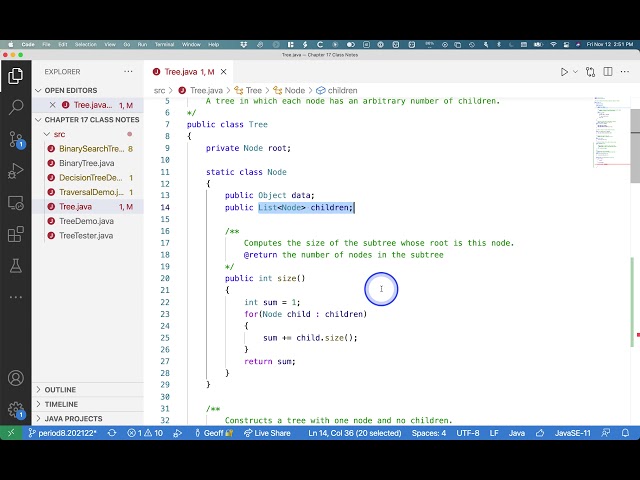
Task: Open BinarySearchTree file in explorer
Action: point(88,149)
